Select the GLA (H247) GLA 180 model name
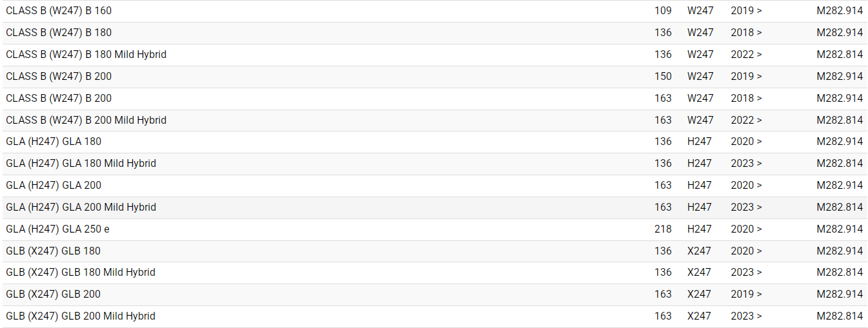Screen dimensions: 868x328 tap(54, 142)
